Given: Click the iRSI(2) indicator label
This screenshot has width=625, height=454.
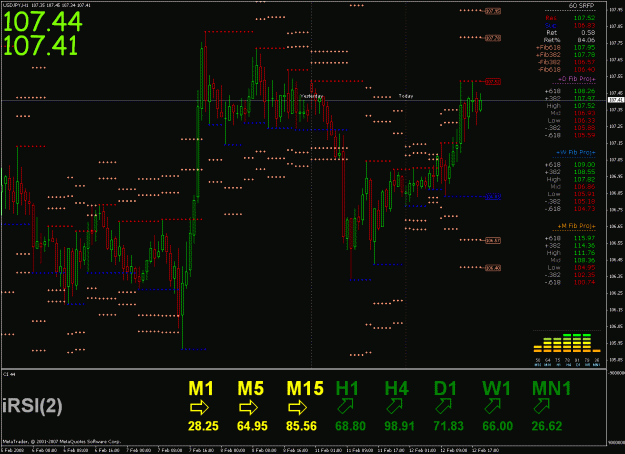Looking at the screenshot, I should click(32, 406).
